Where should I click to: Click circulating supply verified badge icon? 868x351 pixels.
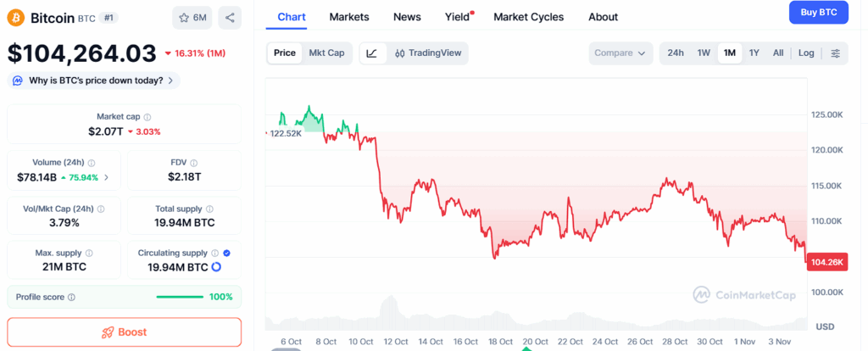pos(225,253)
